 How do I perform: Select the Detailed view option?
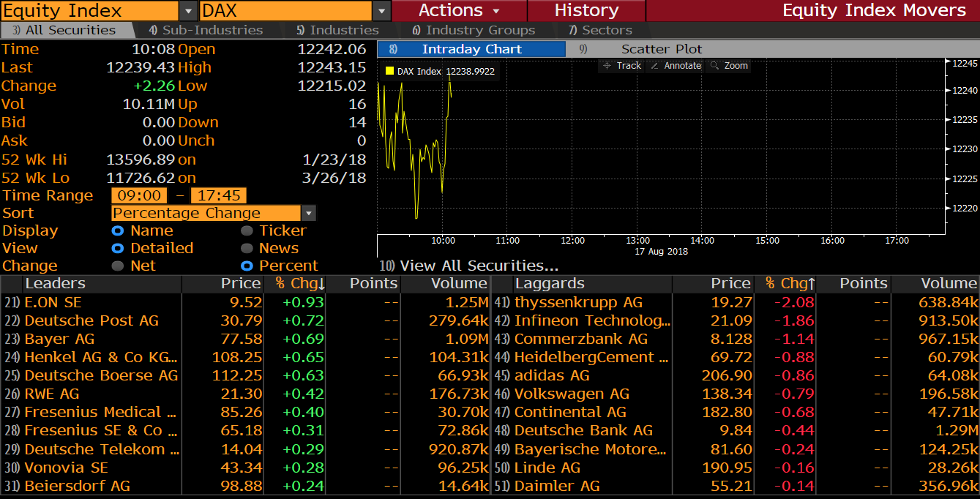[x=117, y=249]
